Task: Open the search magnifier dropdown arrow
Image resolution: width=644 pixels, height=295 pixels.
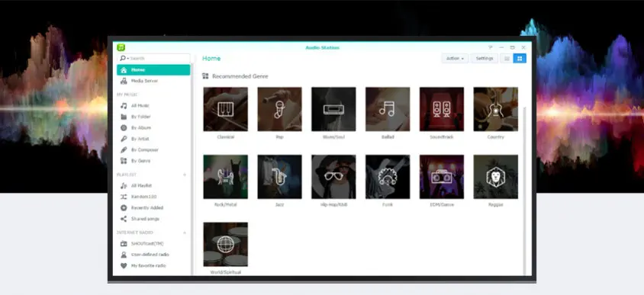Action: click(127, 59)
